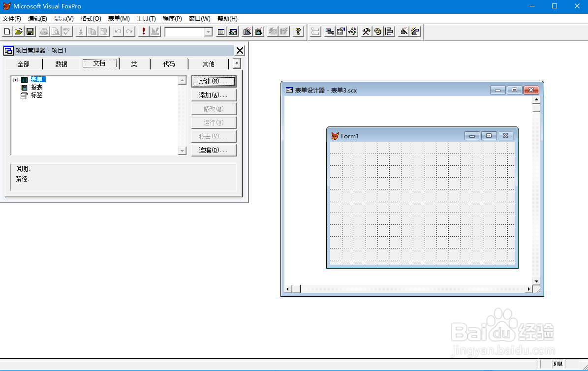Close the 项目管理器 window

coord(240,50)
